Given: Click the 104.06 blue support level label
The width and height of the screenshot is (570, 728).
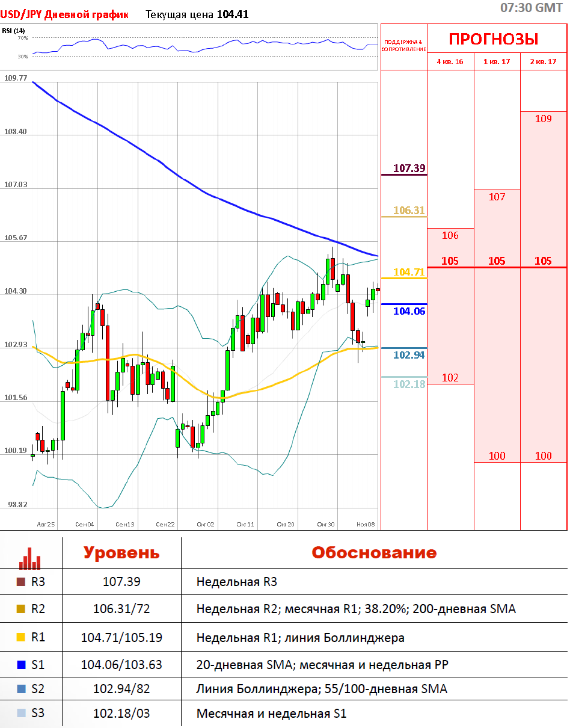Looking at the screenshot, I should [x=409, y=311].
